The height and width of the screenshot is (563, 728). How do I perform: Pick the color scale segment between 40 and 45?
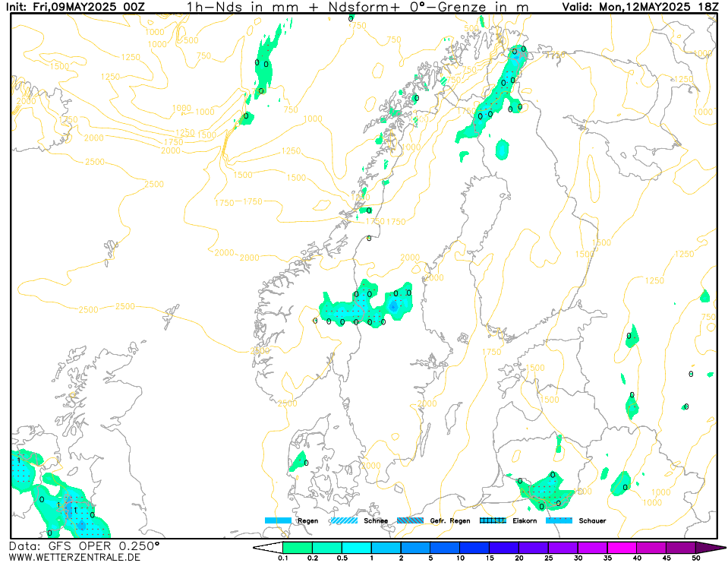[651, 548]
